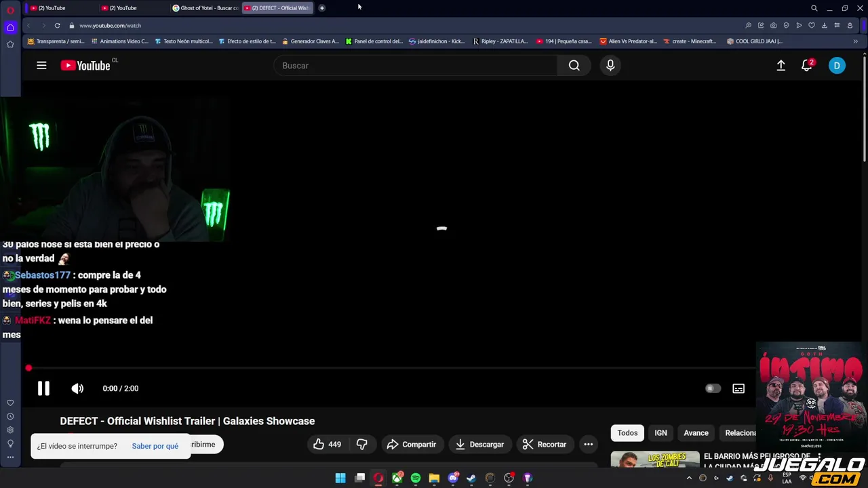Image resolution: width=868 pixels, height=488 pixels.
Task: Add page to favorites with the heart icon
Action: coord(812,25)
